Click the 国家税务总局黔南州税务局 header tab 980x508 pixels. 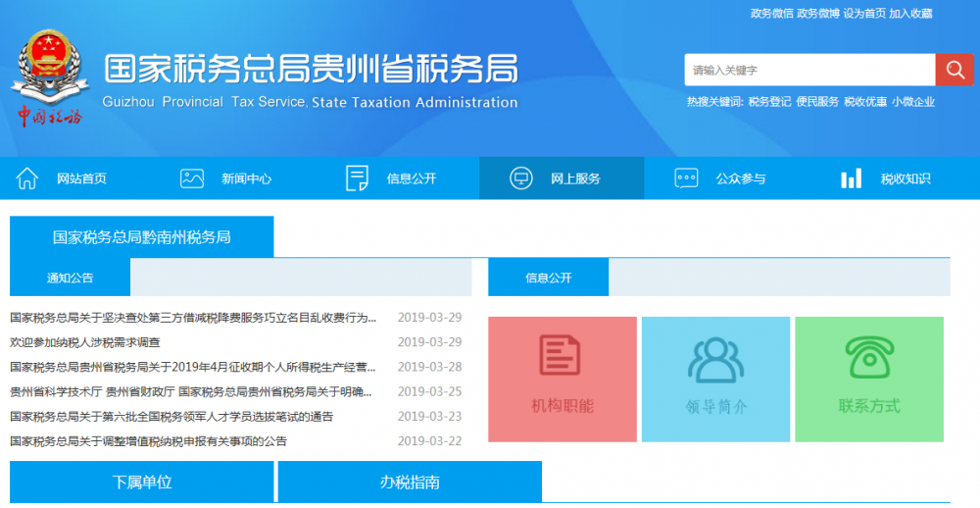[142, 237]
